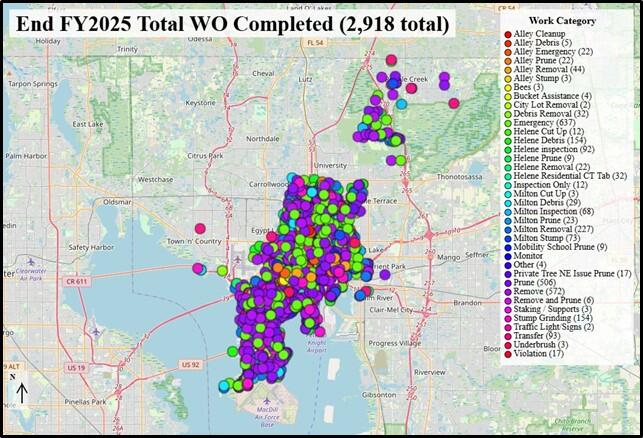Click the Milton Prune (23) legend label
This screenshot has height=438, width=643.
[x=546, y=220]
